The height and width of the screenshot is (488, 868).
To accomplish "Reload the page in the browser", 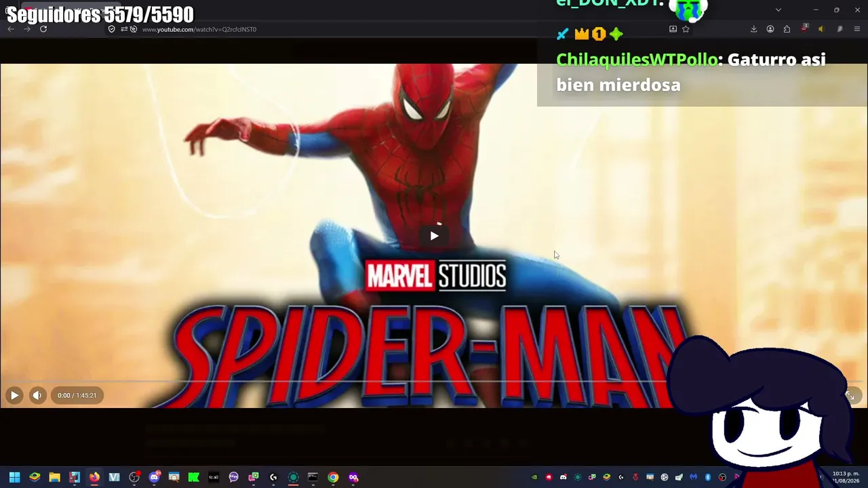I will (x=43, y=29).
